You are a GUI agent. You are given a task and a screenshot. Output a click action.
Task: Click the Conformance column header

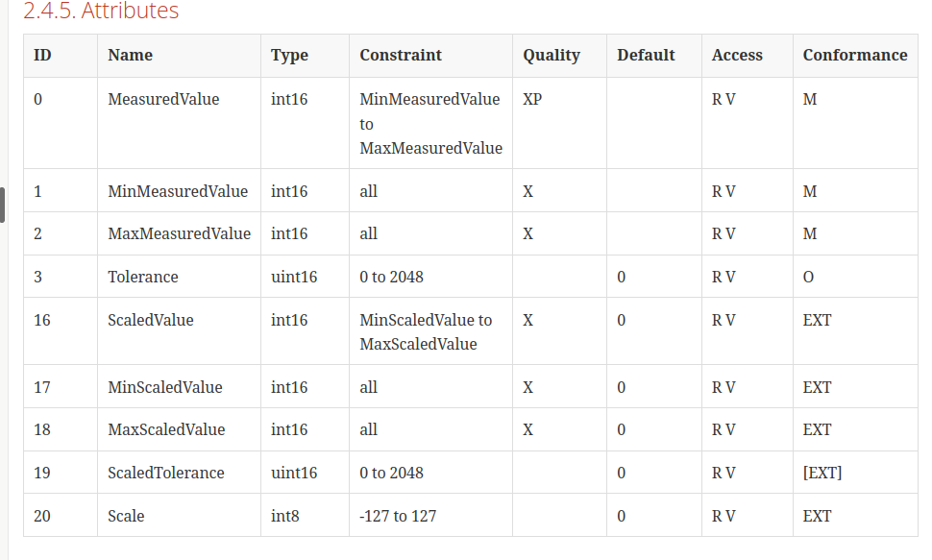click(854, 56)
